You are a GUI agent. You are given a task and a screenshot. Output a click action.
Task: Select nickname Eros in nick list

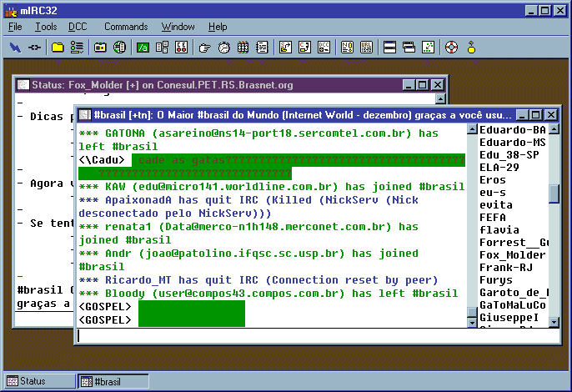tap(493, 180)
